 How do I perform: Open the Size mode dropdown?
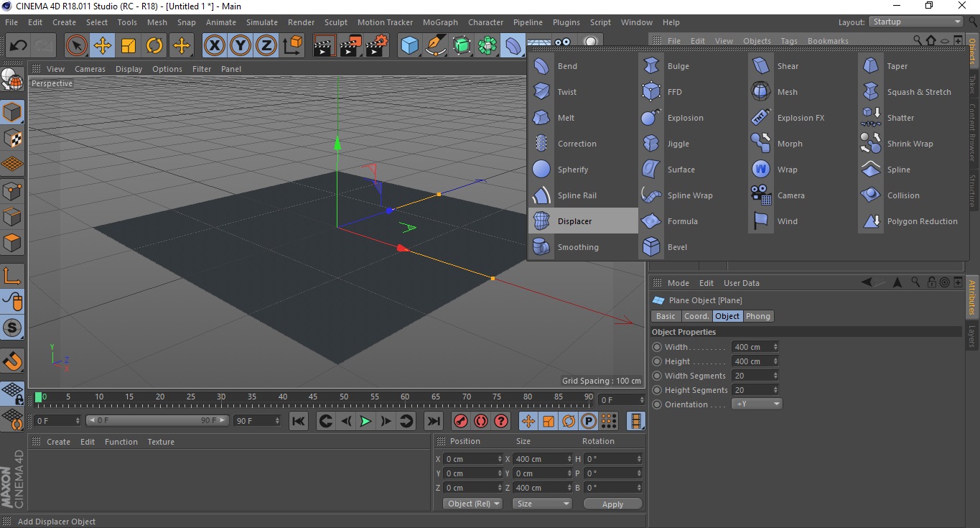[542, 504]
